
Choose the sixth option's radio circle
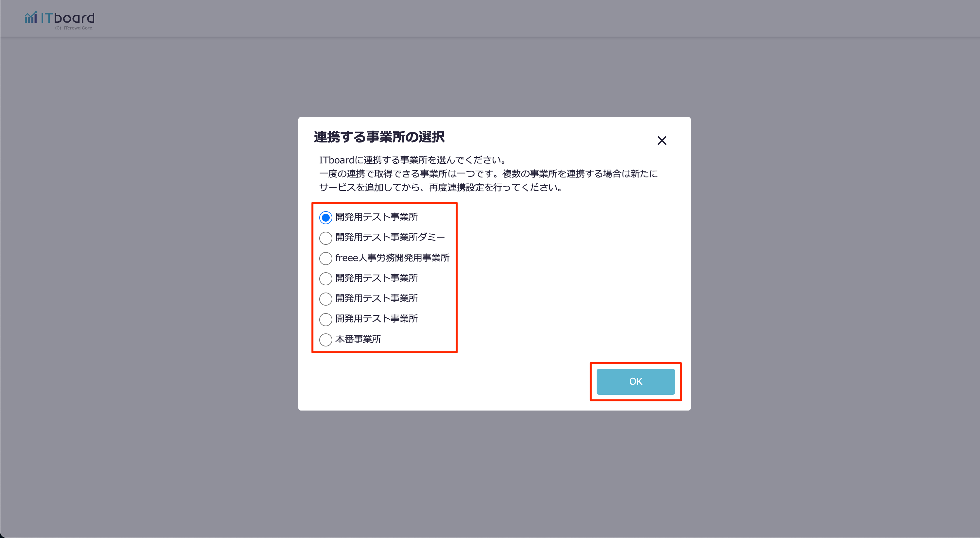(326, 319)
